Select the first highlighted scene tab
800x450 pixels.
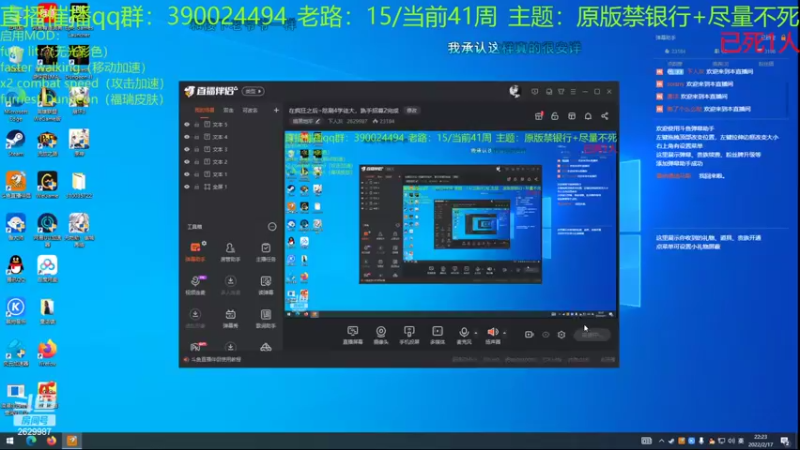(204, 110)
